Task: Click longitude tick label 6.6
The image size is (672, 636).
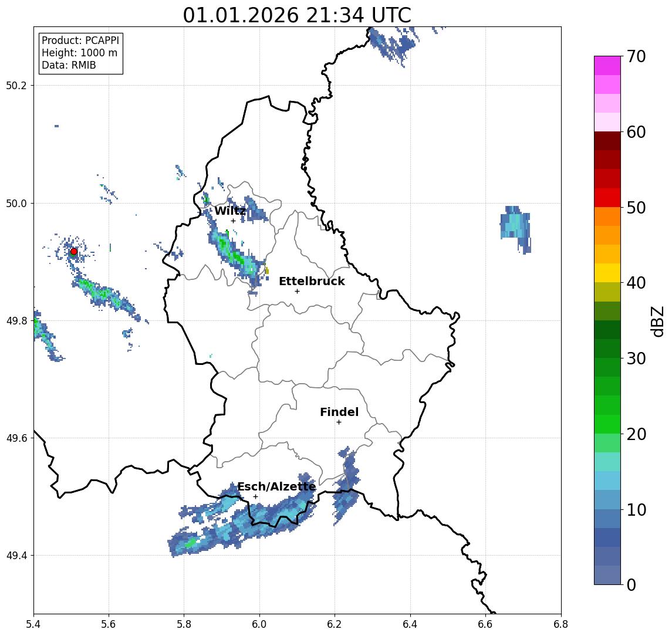Action: click(x=485, y=624)
